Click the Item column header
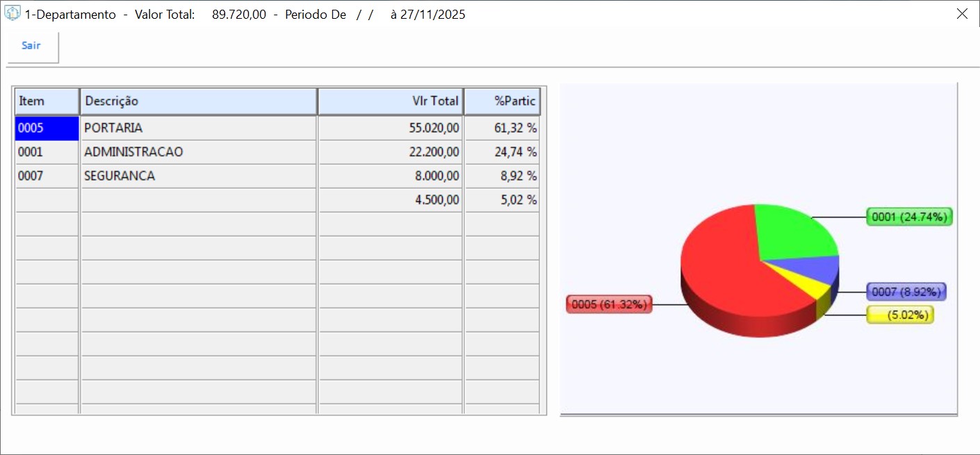Viewport: 980px width, 455px height. (x=47, y=101)
